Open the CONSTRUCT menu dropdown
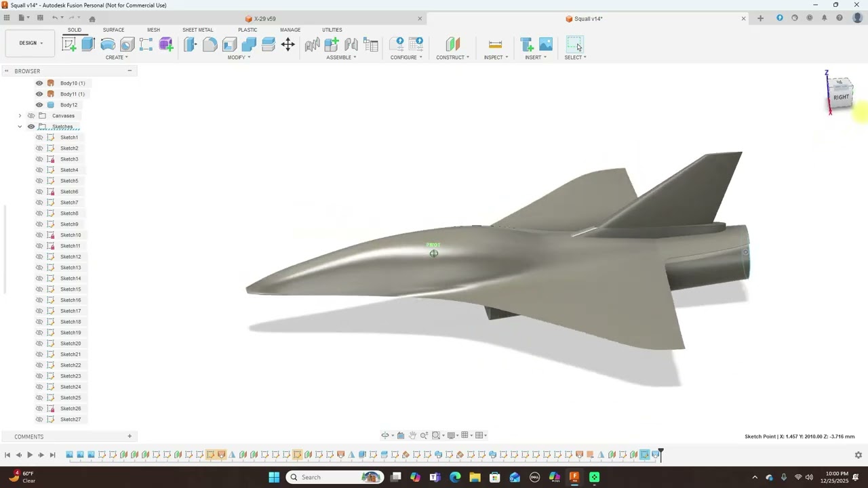 pos(452,58)
